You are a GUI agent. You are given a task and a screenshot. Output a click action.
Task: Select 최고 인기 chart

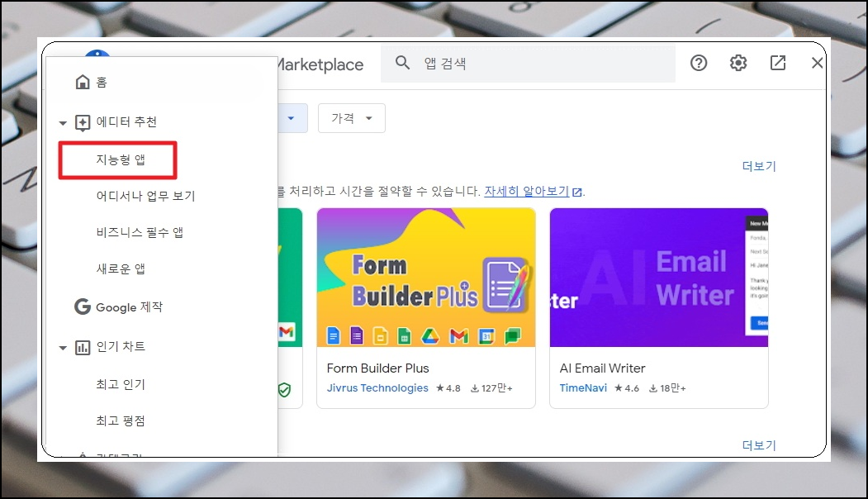point(121,384)
